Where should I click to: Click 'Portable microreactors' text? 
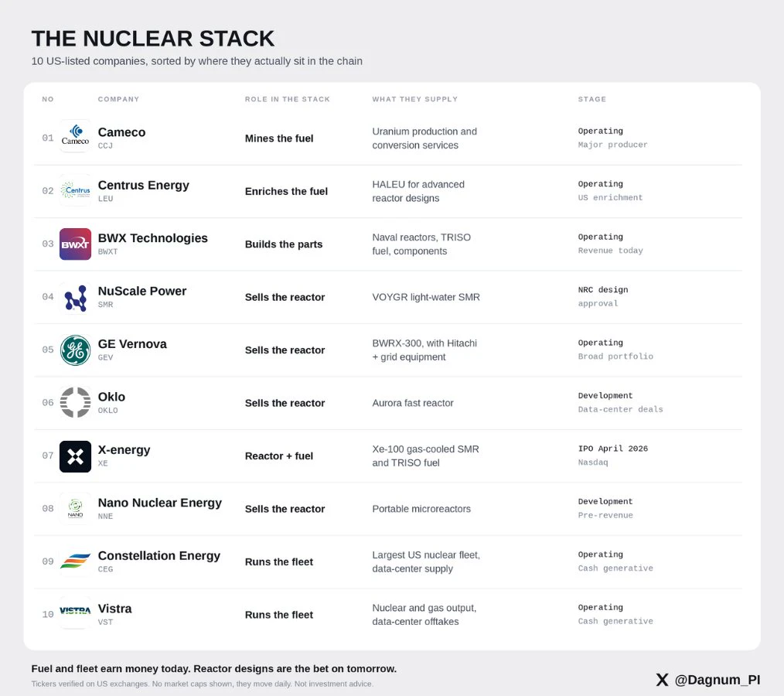pos(421,509)
